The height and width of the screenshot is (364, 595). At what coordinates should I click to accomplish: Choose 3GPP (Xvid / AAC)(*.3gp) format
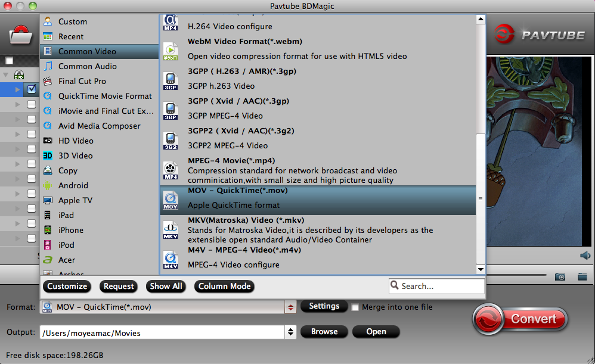[318, 111]
